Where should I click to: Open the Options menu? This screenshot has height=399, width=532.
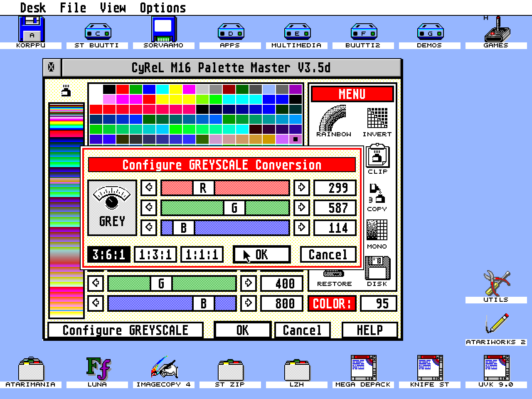point(163,7)
